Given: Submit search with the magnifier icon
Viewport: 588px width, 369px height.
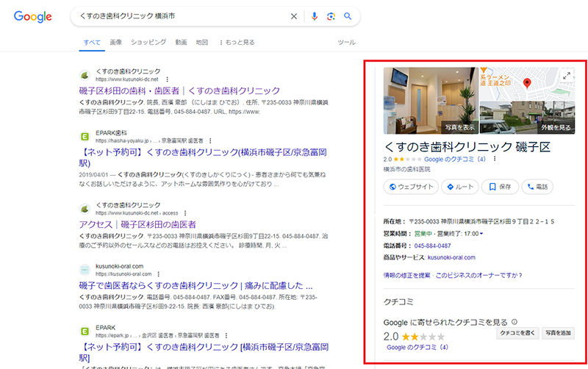Looking at the screenshot, I should click(x=348, y=16).
